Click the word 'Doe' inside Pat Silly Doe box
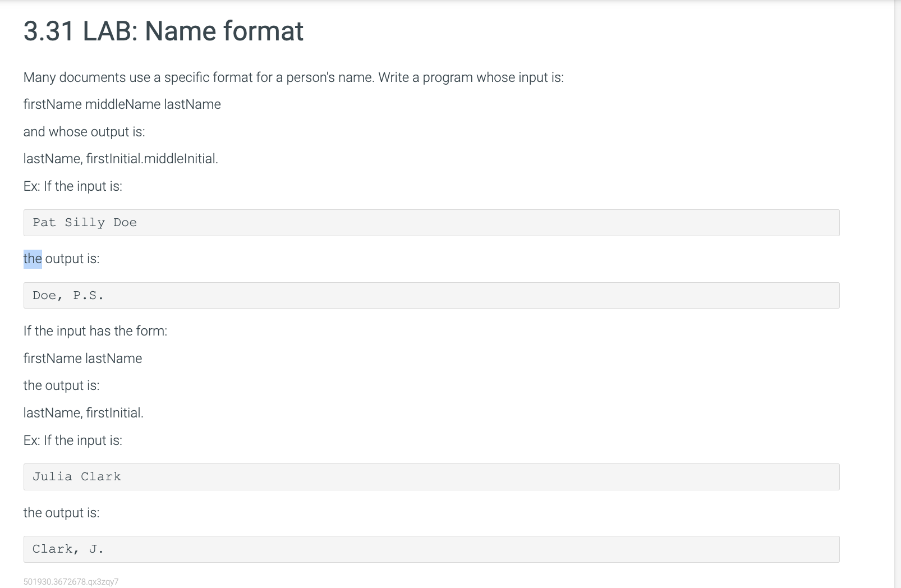Image resolution: width=901 pixels, height=588 pixels. click(125, 222)
